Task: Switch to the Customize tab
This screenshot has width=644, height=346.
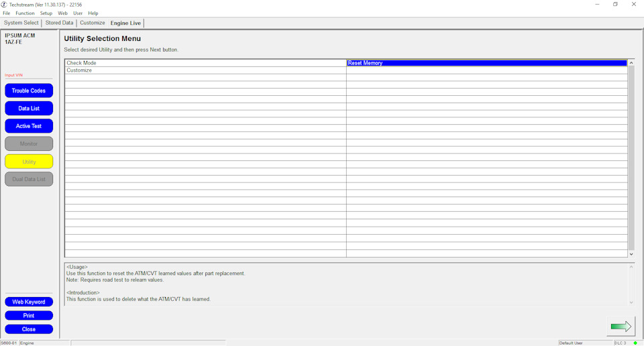Action: point(93,23)
